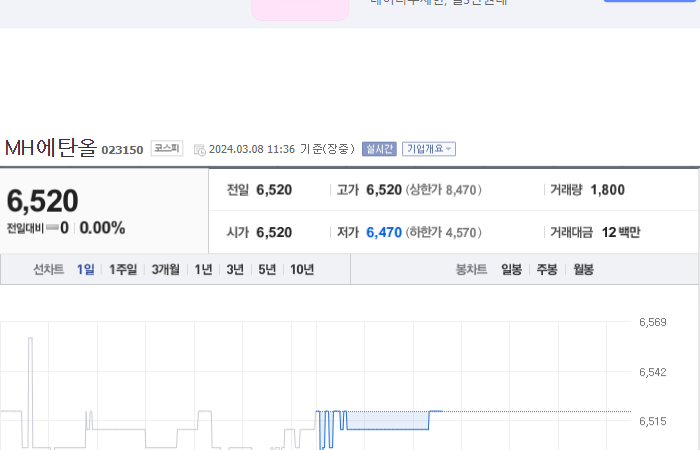The image size is (700, 450).
Task: Click the timestamp 2024.03.08 11:36 text
Action: [x=252, y=149]
